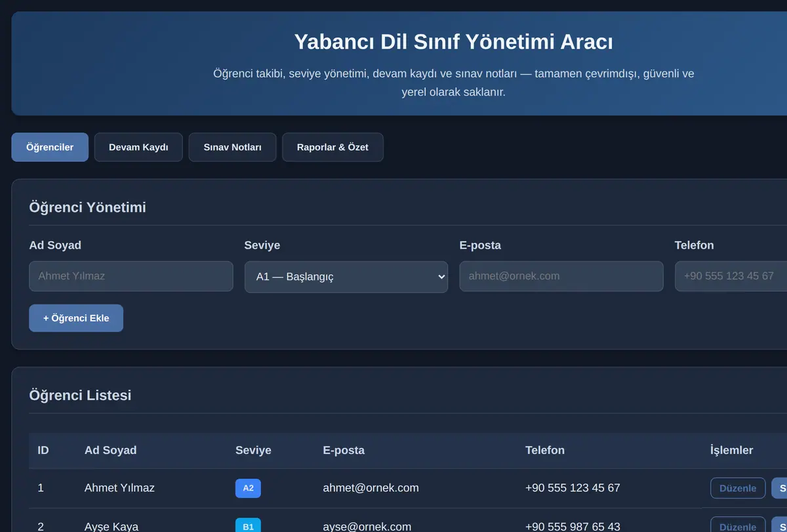
Task: Select the B1 level badge
Action: [x=248, y=525]
